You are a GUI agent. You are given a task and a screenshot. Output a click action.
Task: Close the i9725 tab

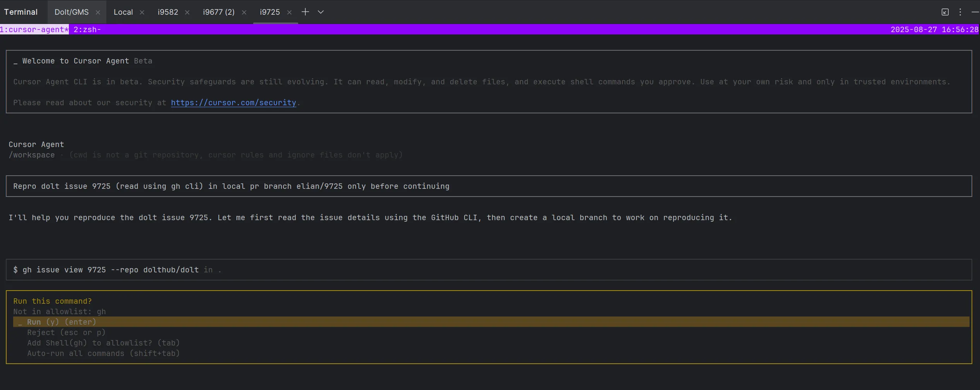(289, 12)
